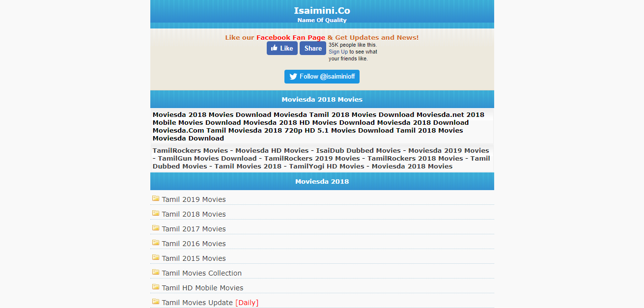Open Tamil 2017 Movies folder
This screenshot has height=308, width=644.
[194, 229]
